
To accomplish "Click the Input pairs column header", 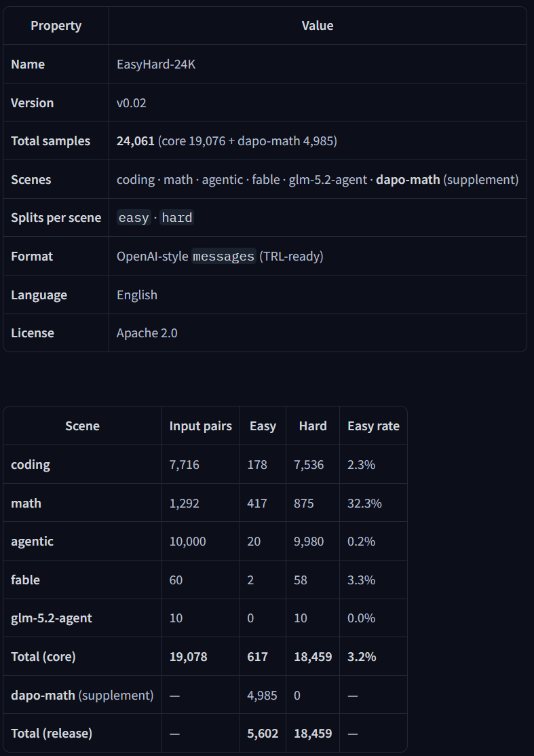I will (x=200, y=426).
